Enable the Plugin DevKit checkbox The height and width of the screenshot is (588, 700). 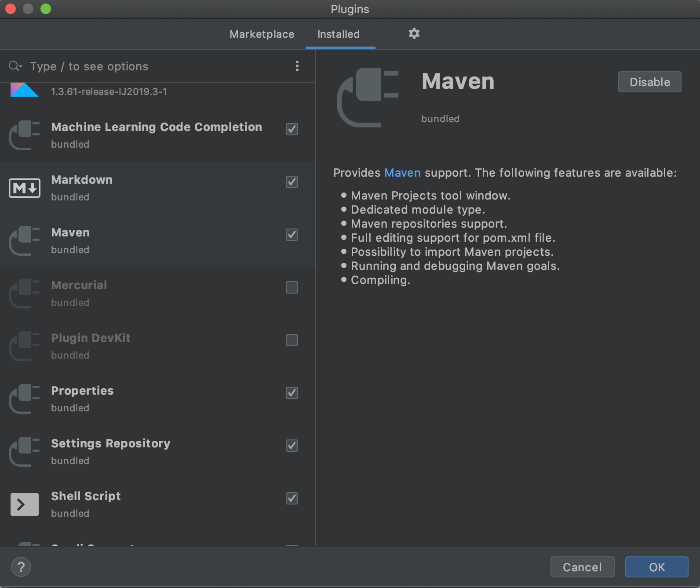point(292,340)
